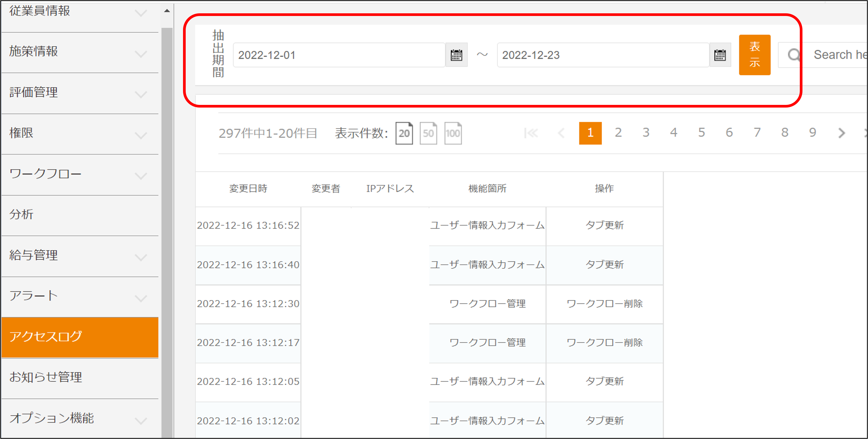The height and width of the screenshot is (439, 868).
Task: Click the 変更者 column header
Action: click(x=326, y=188)
